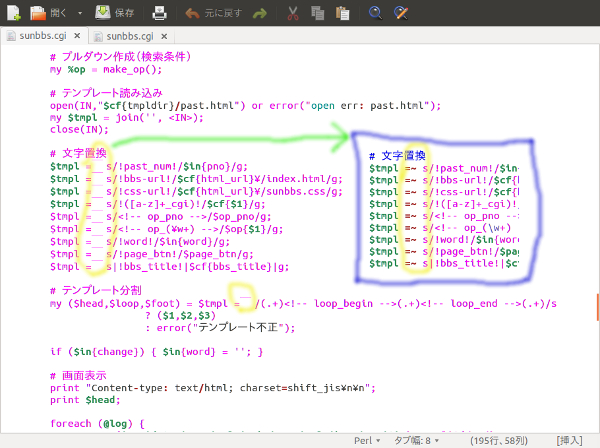The image size is (600, 448).
Task: Cut the selection using the scissors icon
Action: [x=292, y=13]
